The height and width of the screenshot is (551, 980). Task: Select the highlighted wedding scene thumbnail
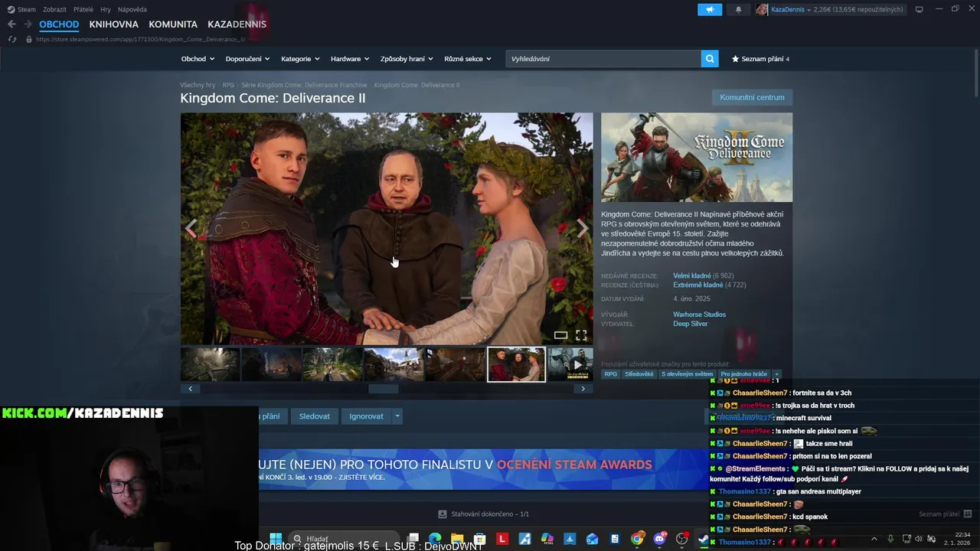point(517,364)
